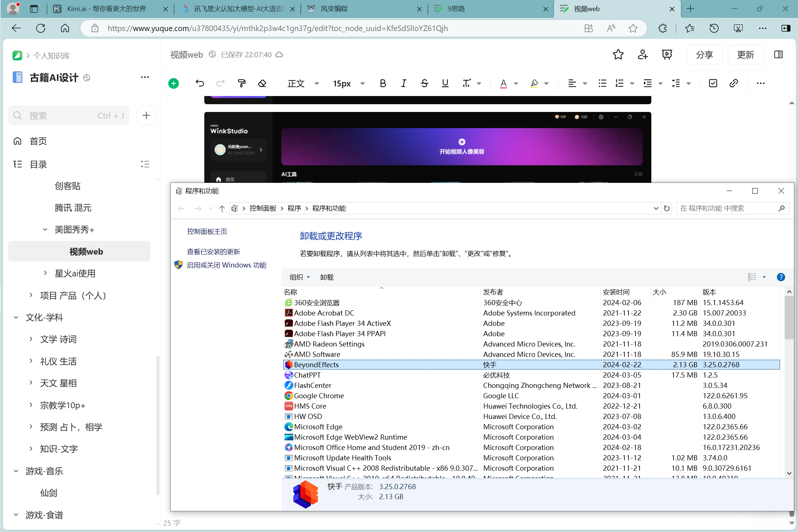Insert a bulleted list
The height and width of the screenshot is (532, 798).
602,83
